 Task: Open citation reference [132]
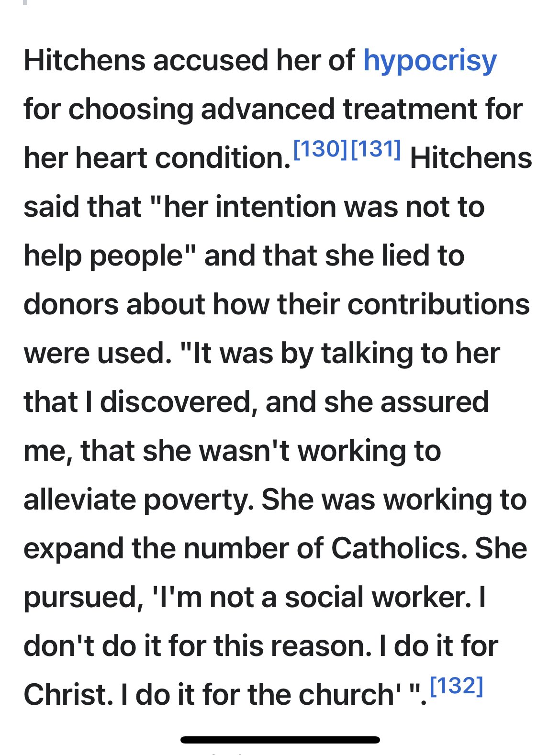tap(457, 686)
